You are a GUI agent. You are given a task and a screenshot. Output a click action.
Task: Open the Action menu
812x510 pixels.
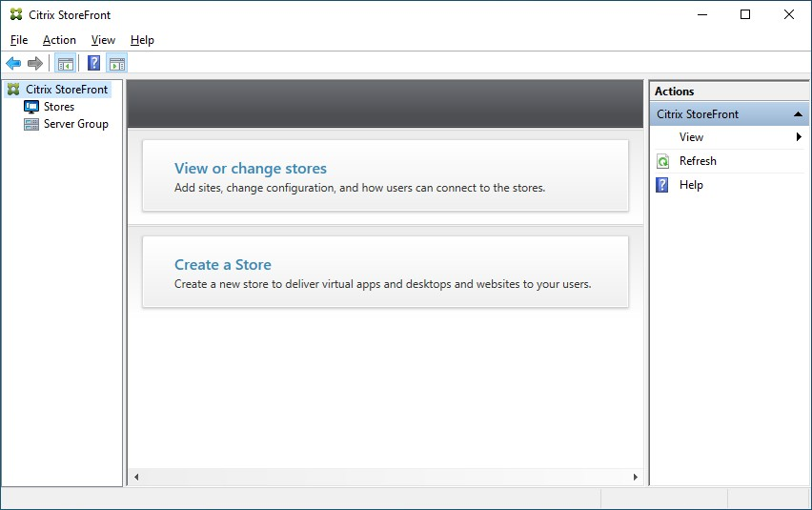[x=59, y=40]
